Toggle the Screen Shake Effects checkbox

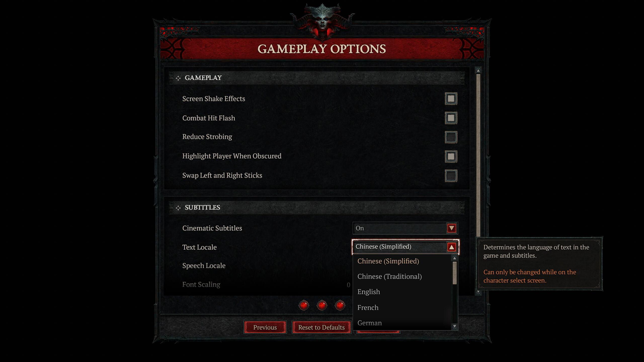[451, 98]
